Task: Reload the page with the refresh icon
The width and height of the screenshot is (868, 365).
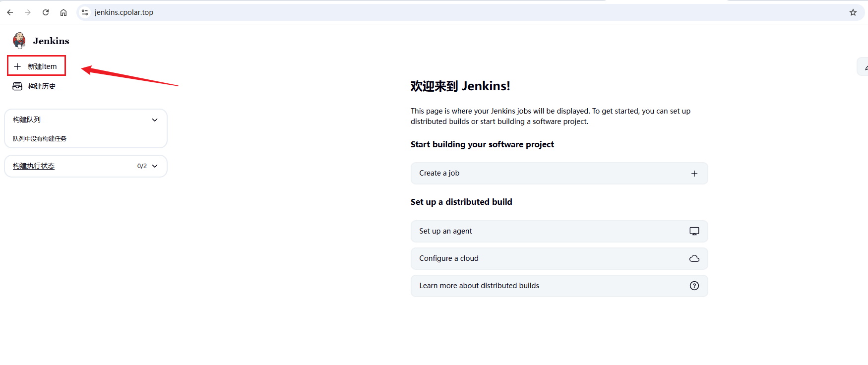Action: [46, 12]
